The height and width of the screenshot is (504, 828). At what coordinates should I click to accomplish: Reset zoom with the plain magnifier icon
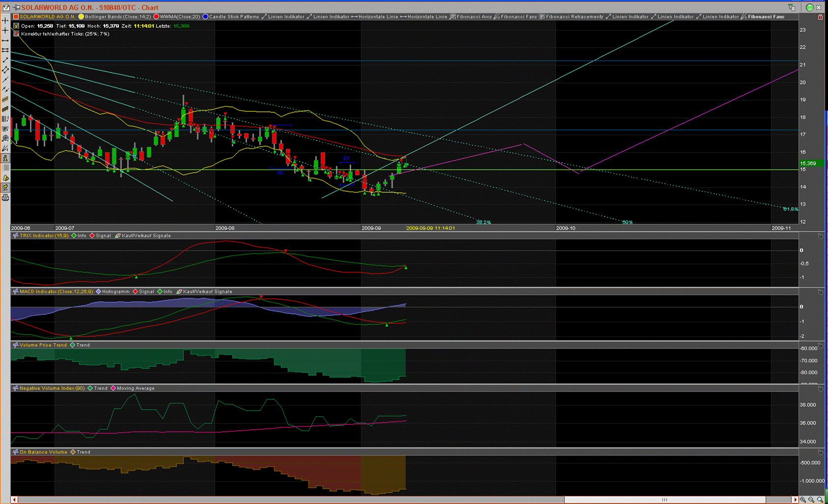(x=820, y=500)
